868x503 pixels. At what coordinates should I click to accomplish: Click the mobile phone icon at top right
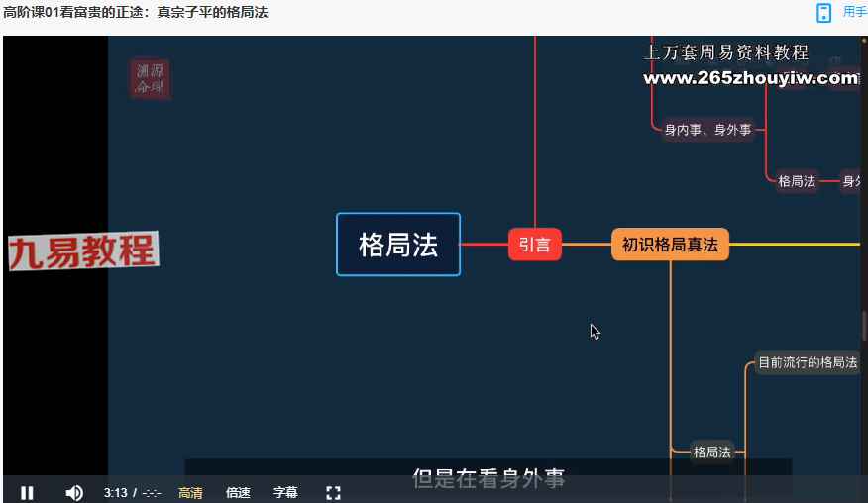coord(823,13)
